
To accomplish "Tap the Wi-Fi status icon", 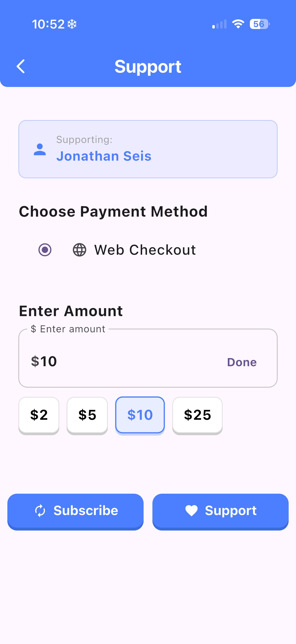I will pos(238,24).
